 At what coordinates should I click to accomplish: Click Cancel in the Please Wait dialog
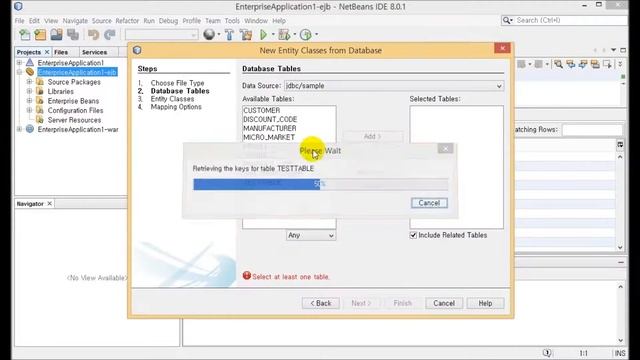point(429,203)
